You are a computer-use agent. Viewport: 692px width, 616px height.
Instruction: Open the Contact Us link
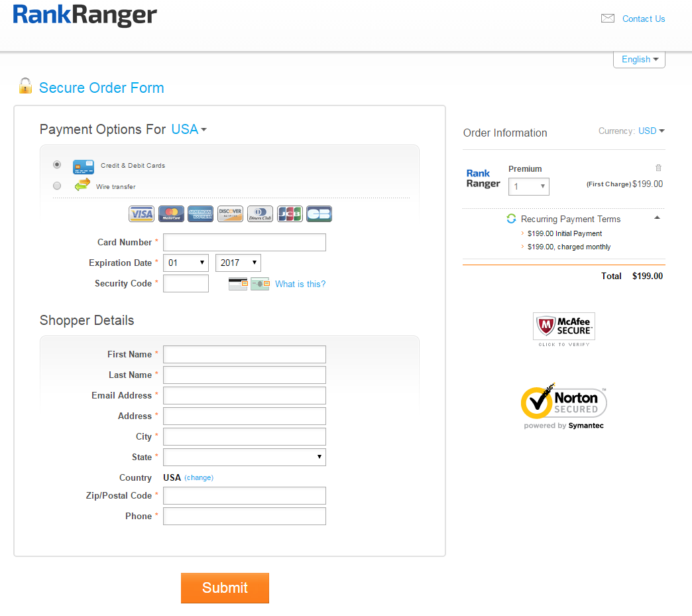[643, 19]
